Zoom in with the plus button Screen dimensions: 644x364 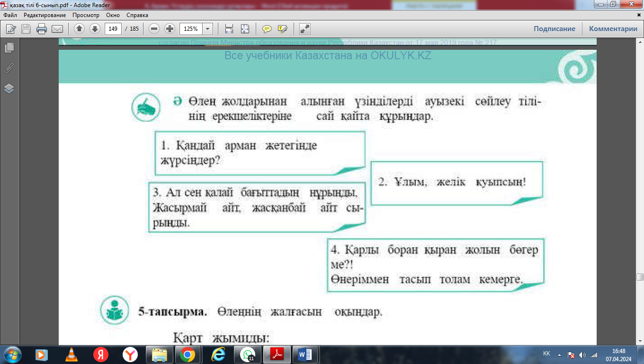[170, 29]
